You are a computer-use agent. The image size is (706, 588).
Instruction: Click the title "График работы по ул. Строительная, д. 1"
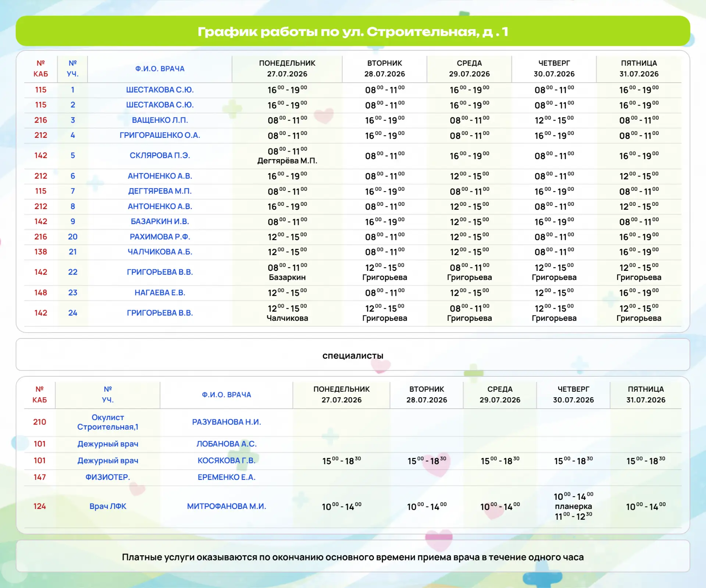pyautogui.click(x=353, y=32)
